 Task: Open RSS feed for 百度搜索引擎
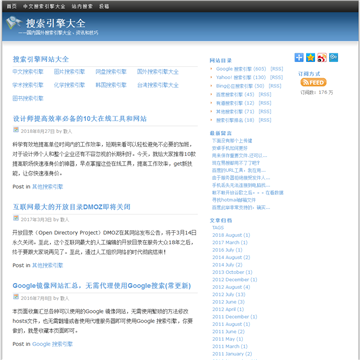265,95
